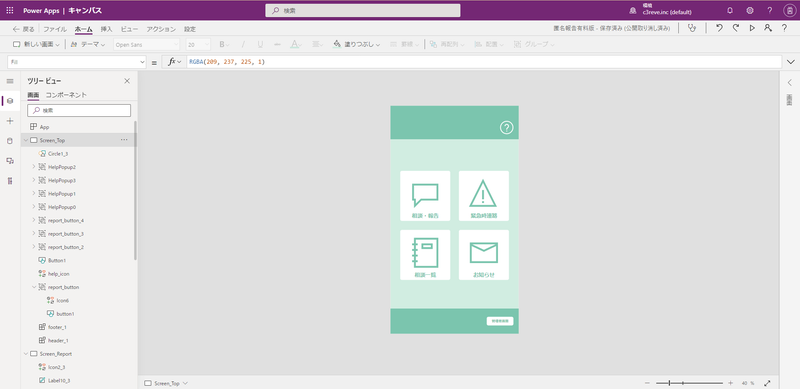
Task: Click zoom out minus icon
Action: pos(647,383)
